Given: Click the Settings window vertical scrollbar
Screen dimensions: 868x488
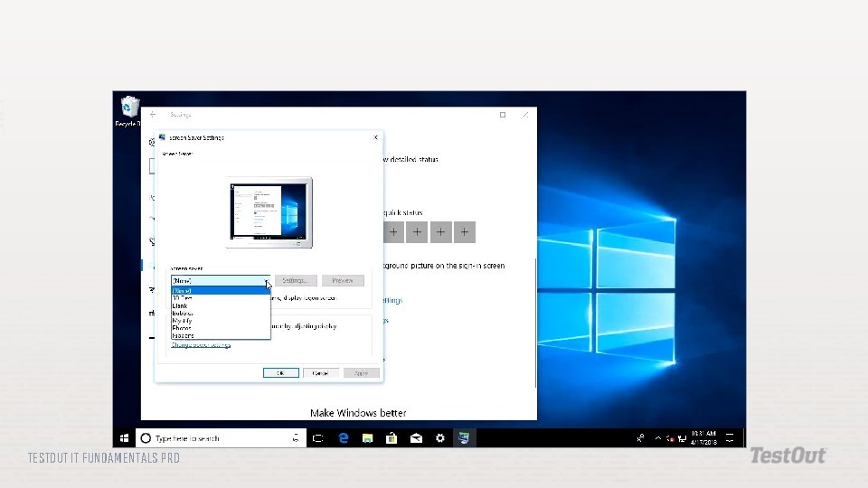Looking at the screenshot, I should point(535,324).
